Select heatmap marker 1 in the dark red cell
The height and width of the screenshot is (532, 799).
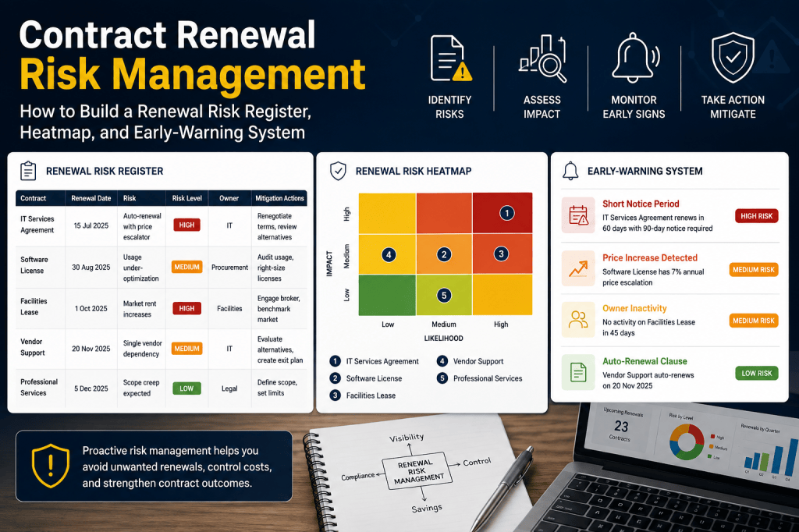506,213
